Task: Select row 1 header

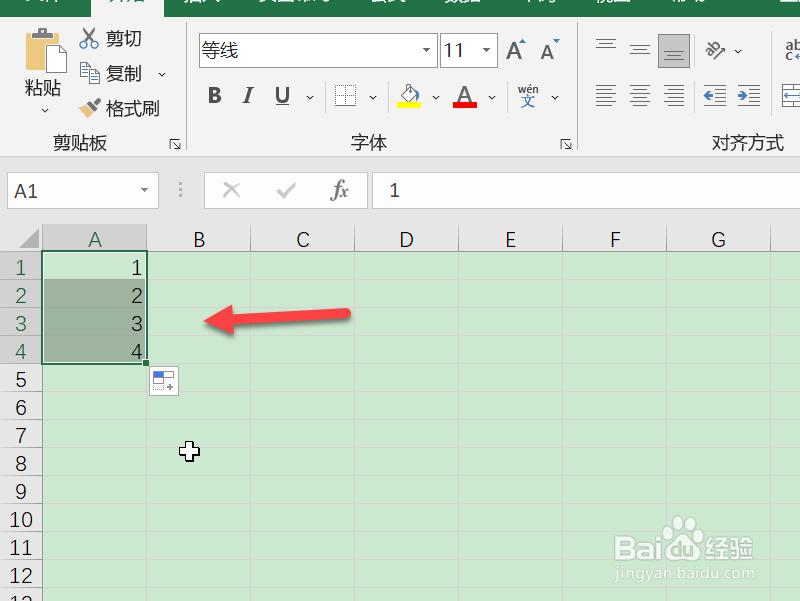Action: pyautogui.click(x=20, y=267)
